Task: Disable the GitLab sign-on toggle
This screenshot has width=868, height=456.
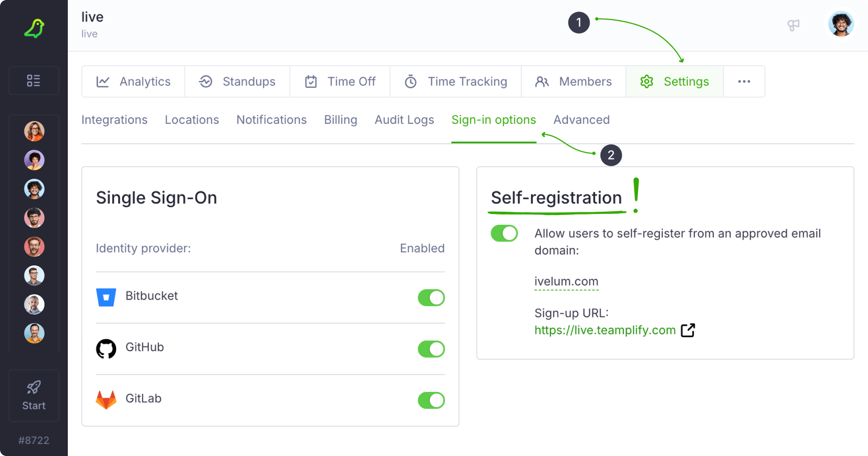Action: pos(431,400)
